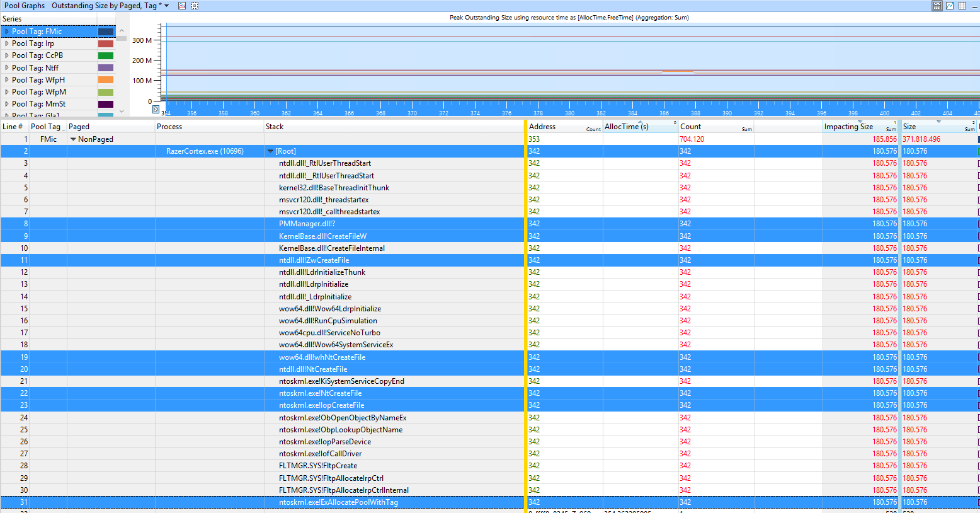Viewport: 980px width, 513px height.
Task: Switch to graph only display mode
Action: point(950,6)
